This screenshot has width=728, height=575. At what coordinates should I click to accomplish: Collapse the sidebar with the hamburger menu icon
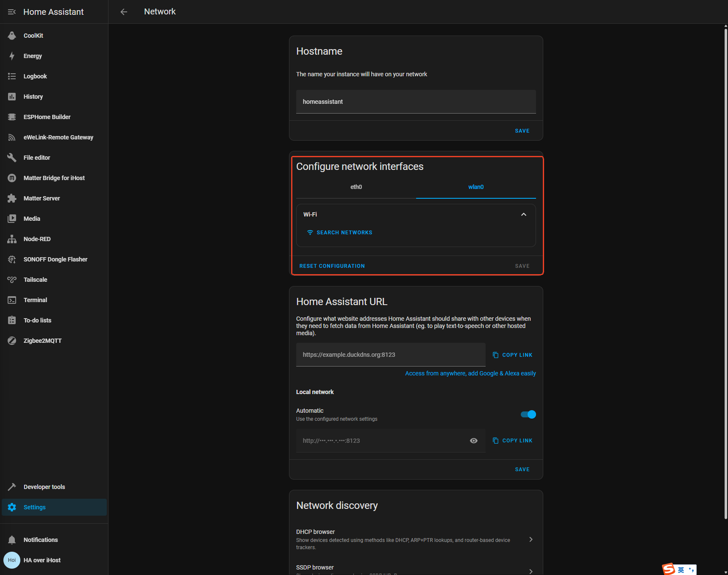pos(12,12)
